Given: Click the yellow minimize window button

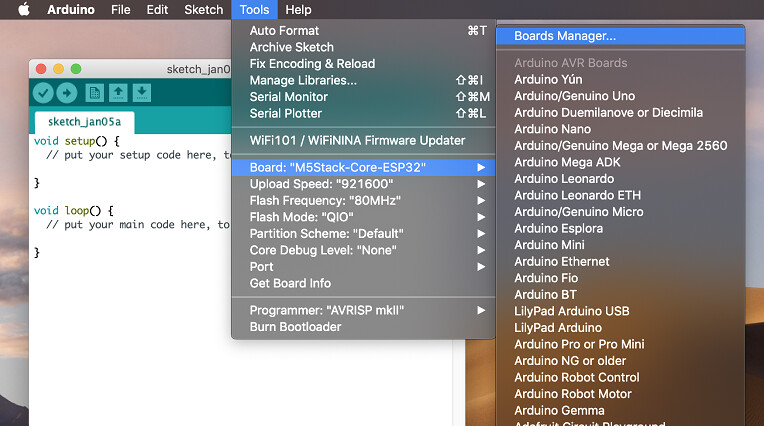Looking at the screenshot, I should point(58,69).
